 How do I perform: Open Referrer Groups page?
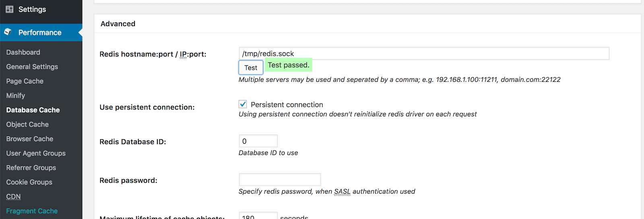point(31,168)
